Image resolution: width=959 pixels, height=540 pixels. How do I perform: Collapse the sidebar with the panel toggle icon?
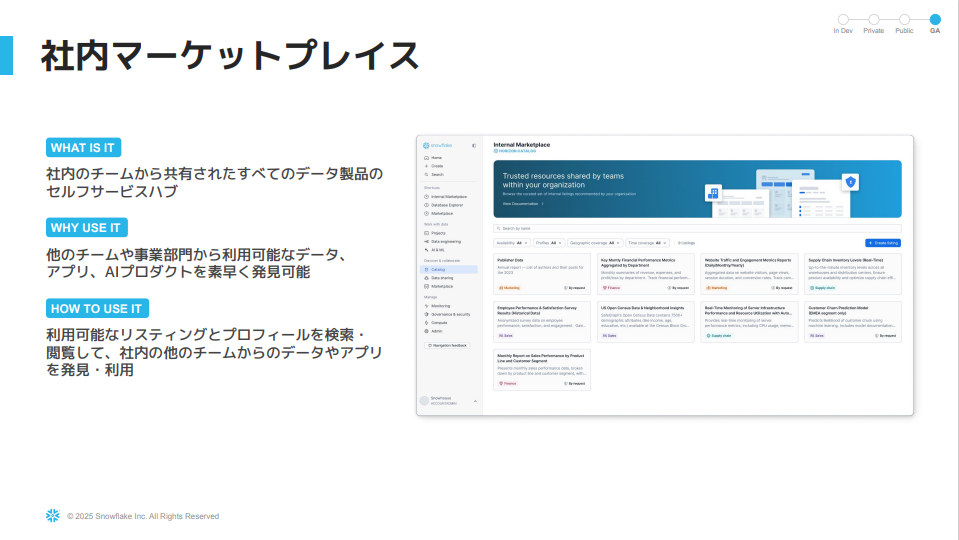[x=474, y=146]
